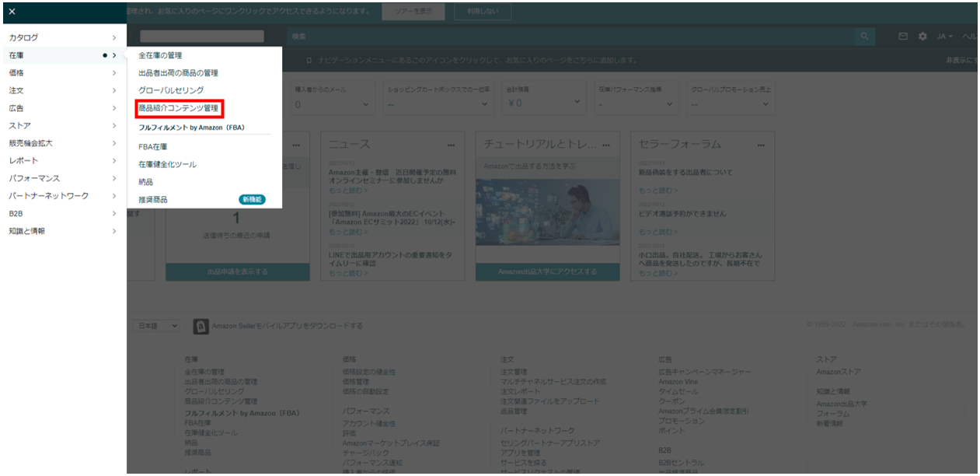
Task: Select 知識と情報 in the side menu
Action: coord(27,231)
